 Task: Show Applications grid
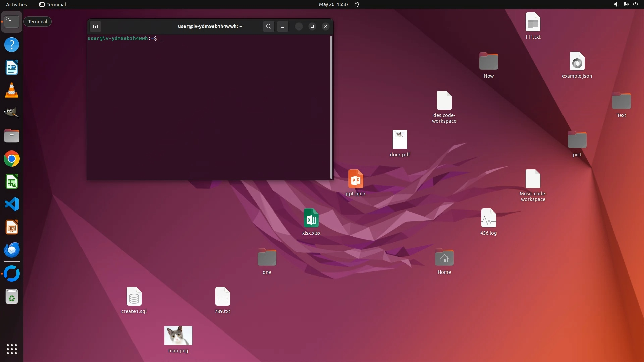[12, 349]
